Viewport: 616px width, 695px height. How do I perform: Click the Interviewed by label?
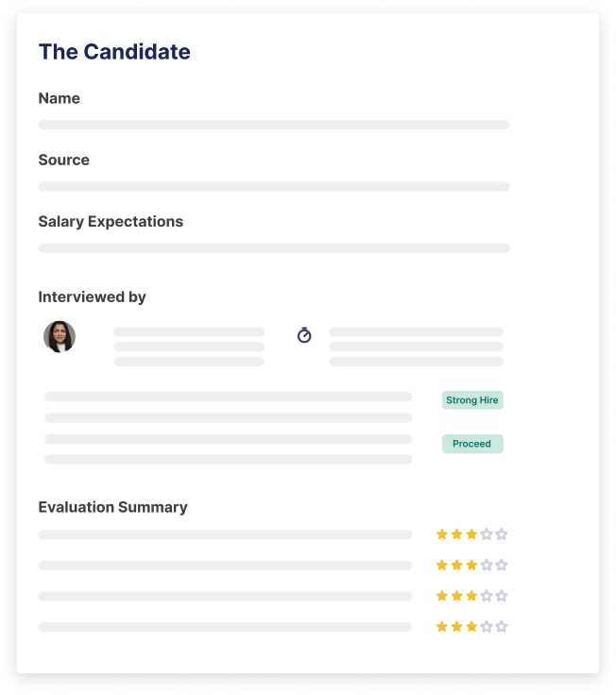(x=92, y=297)
